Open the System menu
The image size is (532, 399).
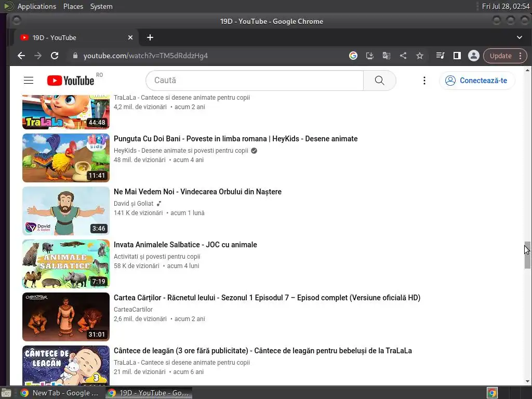coord(101,6)
